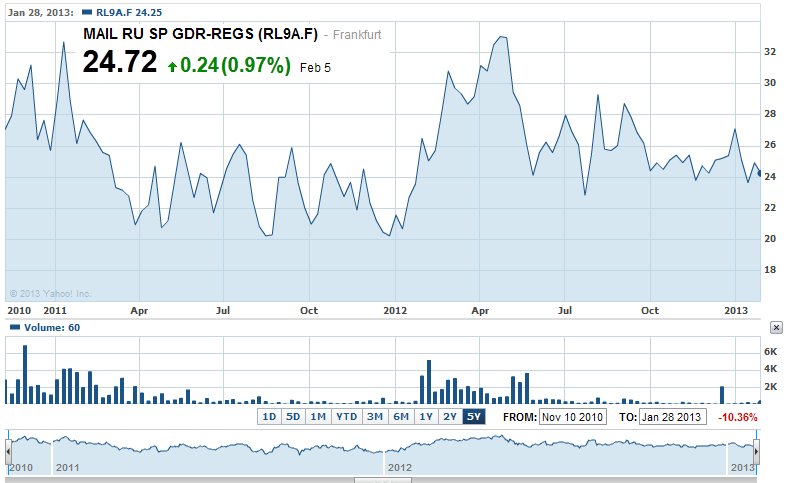Close the Volume panel

(x=776, y=328)
